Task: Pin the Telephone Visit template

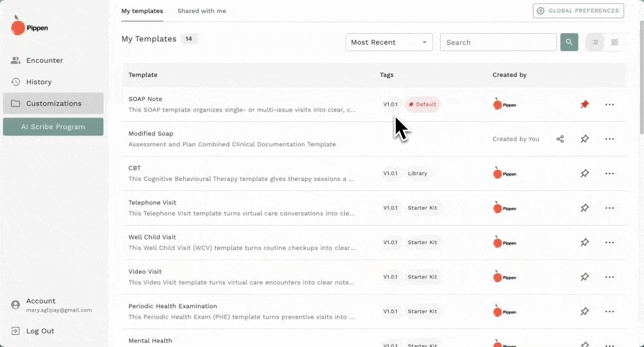Action: click(585, 208)
